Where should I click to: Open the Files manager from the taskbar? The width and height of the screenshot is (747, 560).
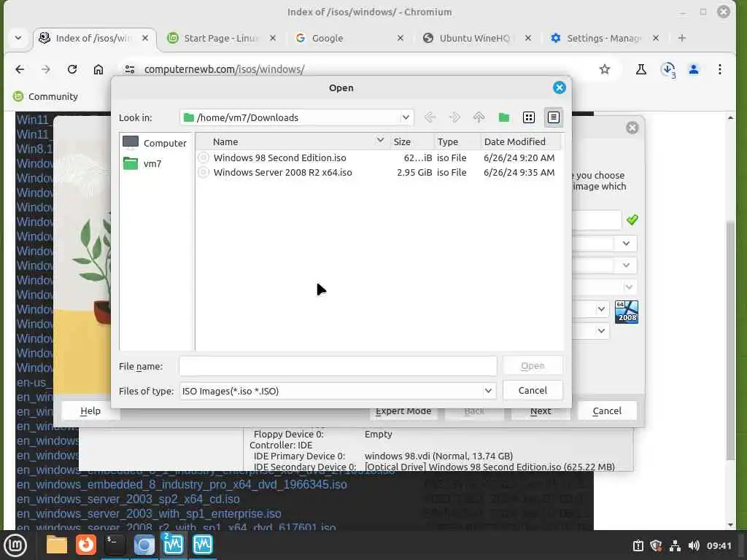pos(57,545)
